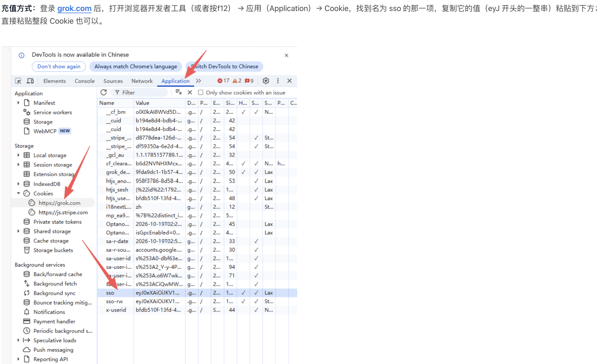Screen dimensions: 609x364
Task: Click the refresh cookies icon
Action: pyautogui.click(x=104, y=92)
